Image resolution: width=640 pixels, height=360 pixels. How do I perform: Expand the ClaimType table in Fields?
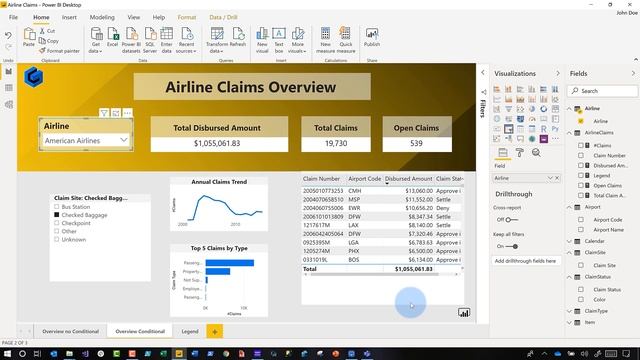pyautogui.click(x=569, y=311)
